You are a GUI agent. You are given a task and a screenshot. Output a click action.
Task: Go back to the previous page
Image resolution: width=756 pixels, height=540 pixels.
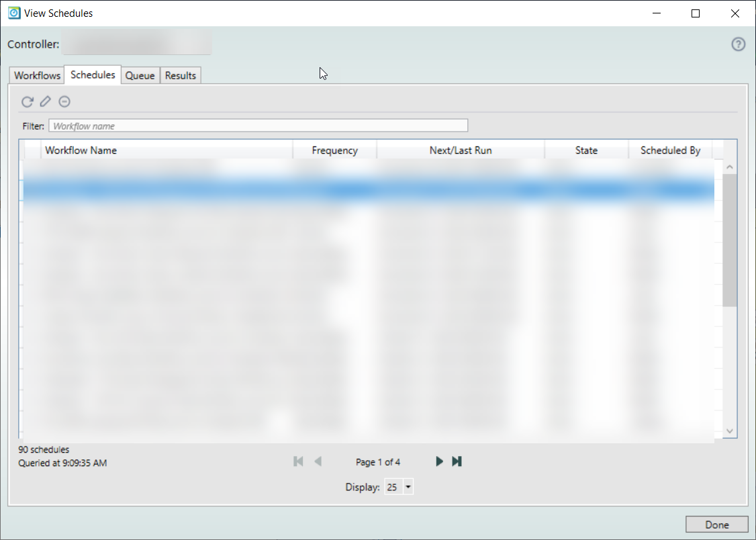click(318, 461)
